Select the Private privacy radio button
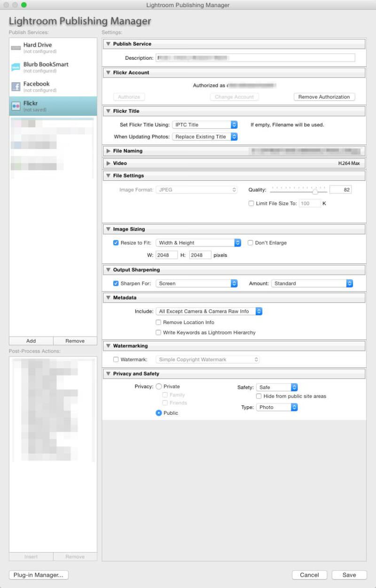 159,387
